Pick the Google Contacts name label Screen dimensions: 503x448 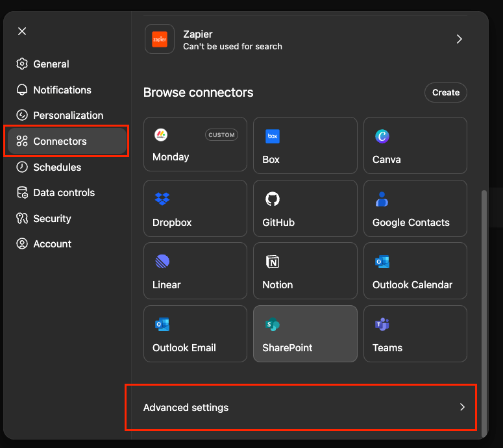click(x=411, y=223)
